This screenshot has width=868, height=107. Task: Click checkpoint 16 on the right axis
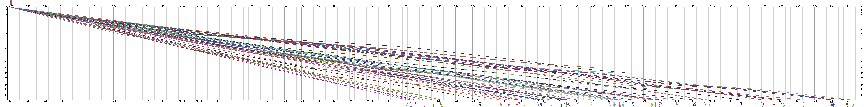(x=862, y=89)
